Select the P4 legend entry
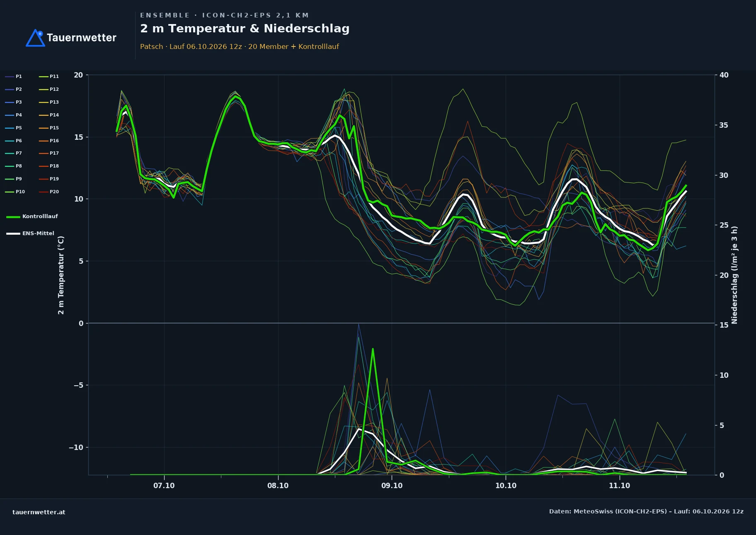The image size is (756, 535). (x=13, y=115)
